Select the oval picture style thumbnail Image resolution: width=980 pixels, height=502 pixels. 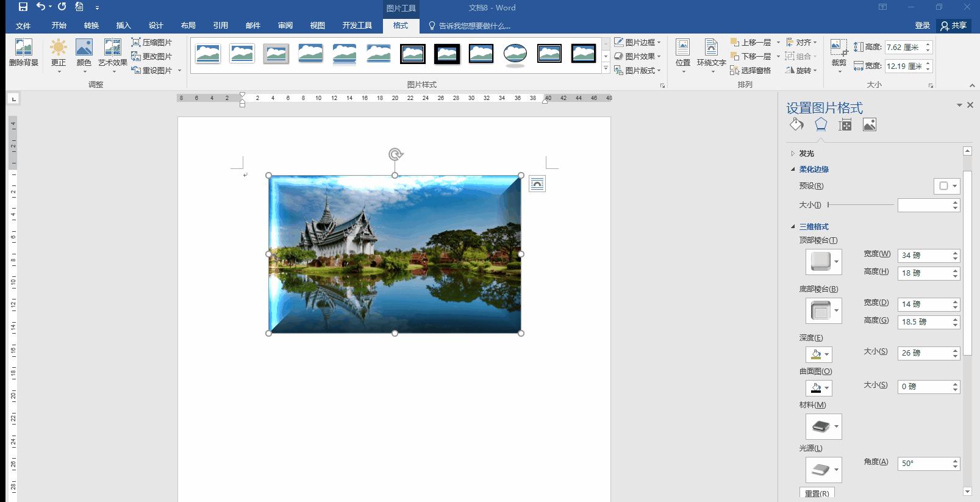[515, 54]
